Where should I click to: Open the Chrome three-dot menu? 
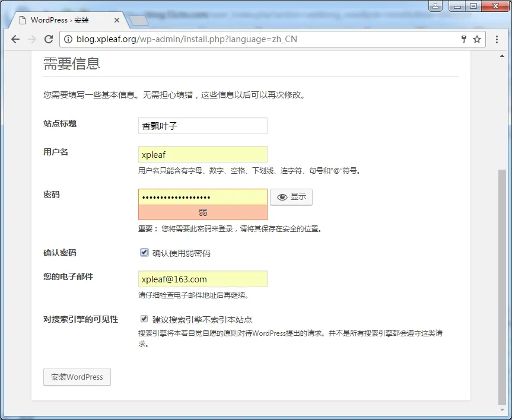click(x=497, y=39)
